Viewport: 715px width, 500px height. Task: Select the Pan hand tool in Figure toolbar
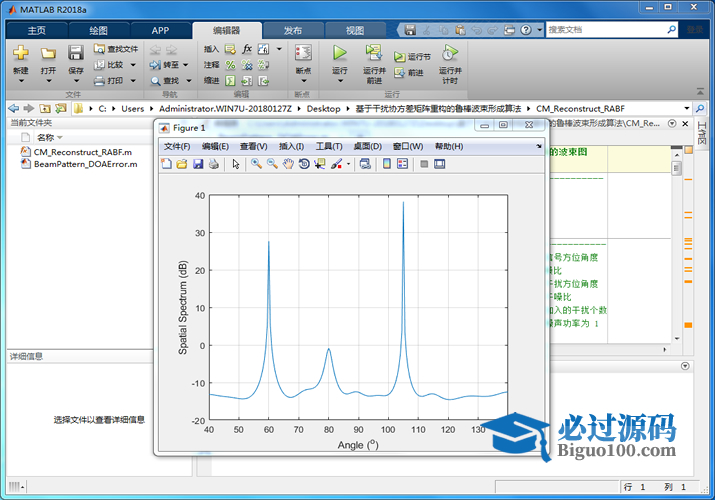[288, 164]
